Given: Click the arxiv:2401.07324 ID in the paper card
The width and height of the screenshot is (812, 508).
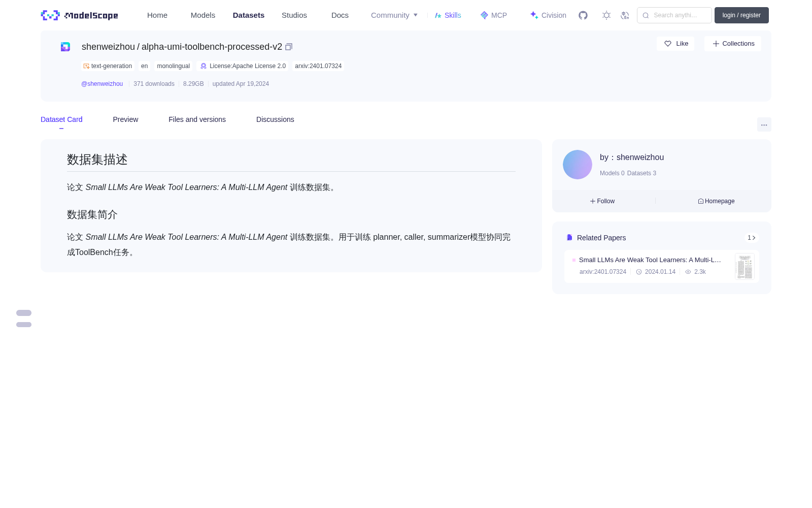Looking at the screenshot, I should (x=603, y=272).
